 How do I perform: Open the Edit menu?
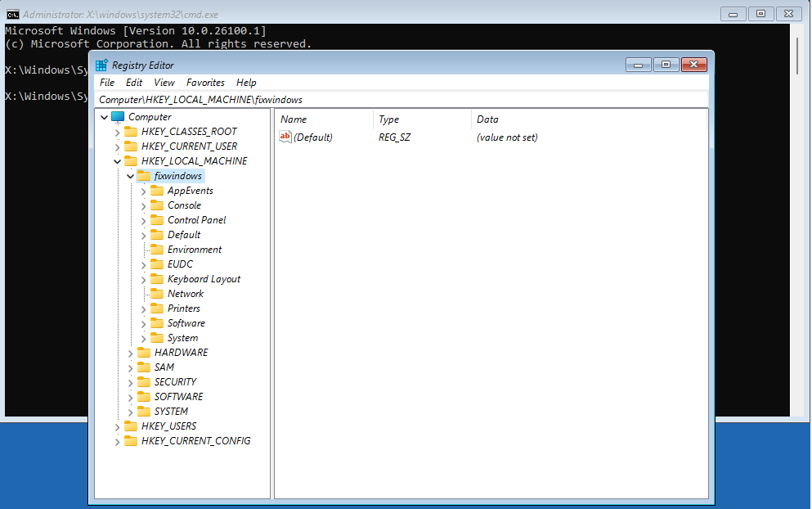tap(133, 83)
